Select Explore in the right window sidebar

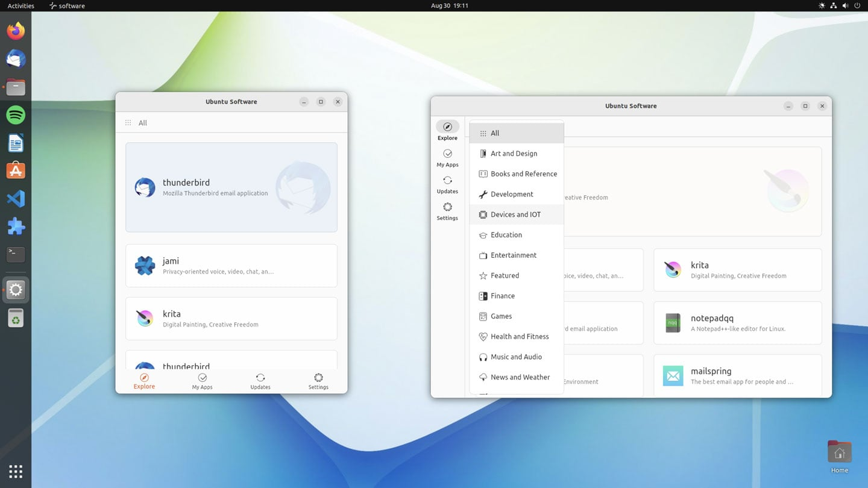[x=447, y=130]
